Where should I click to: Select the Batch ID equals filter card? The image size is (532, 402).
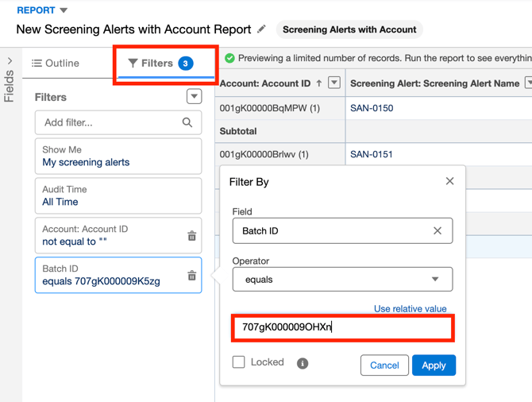click(118, 275)
